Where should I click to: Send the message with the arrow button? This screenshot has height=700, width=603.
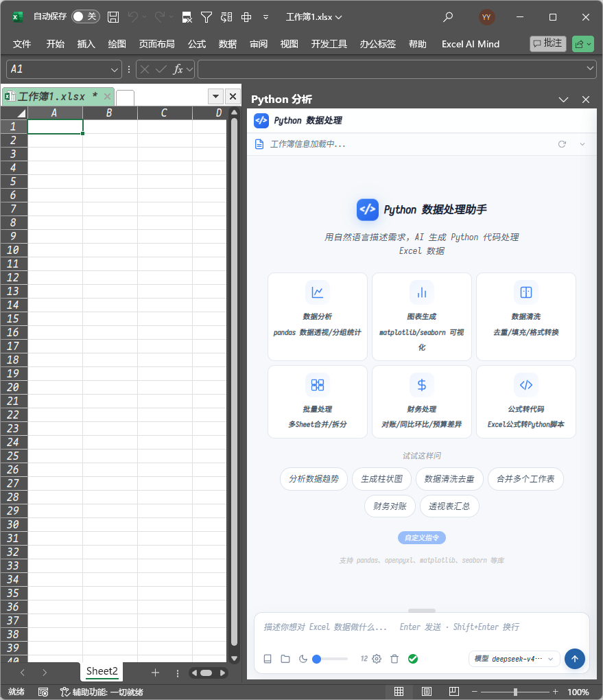click(575, 659)
